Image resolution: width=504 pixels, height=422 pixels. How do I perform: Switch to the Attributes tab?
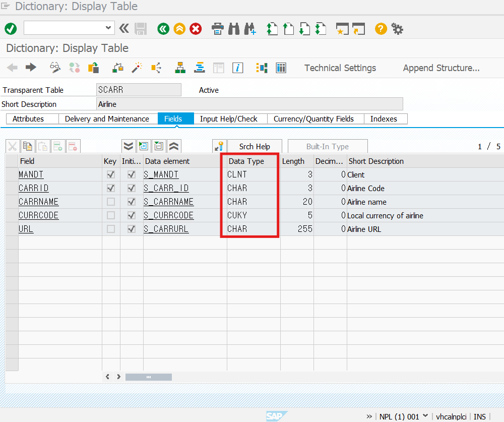31,118
